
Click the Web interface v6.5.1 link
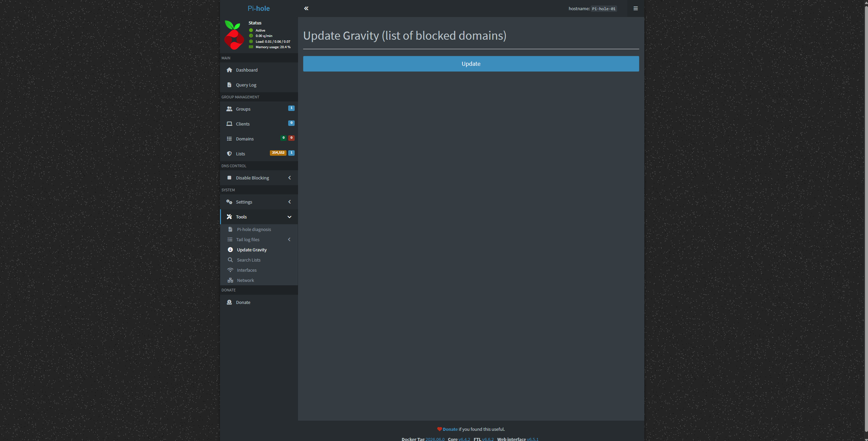pos(533,439)
